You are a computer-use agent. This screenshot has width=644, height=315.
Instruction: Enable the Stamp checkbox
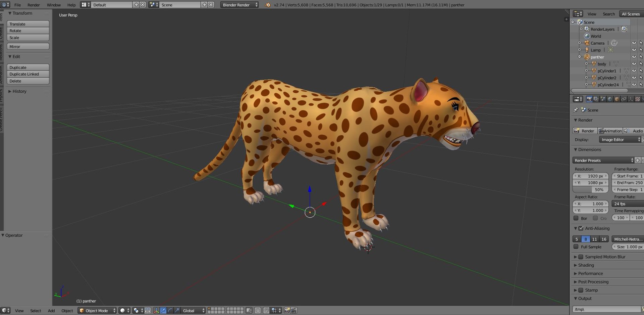pyautogui.click(x=581, y=290)
